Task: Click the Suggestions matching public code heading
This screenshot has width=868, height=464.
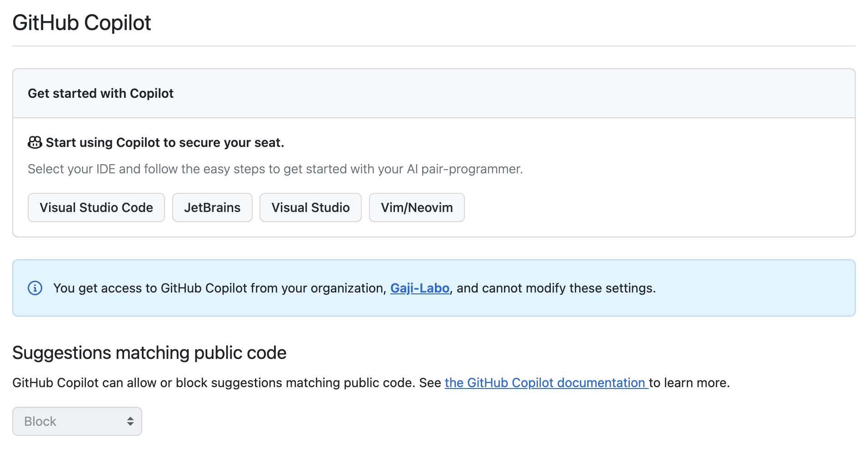Action: pos(149,352)
